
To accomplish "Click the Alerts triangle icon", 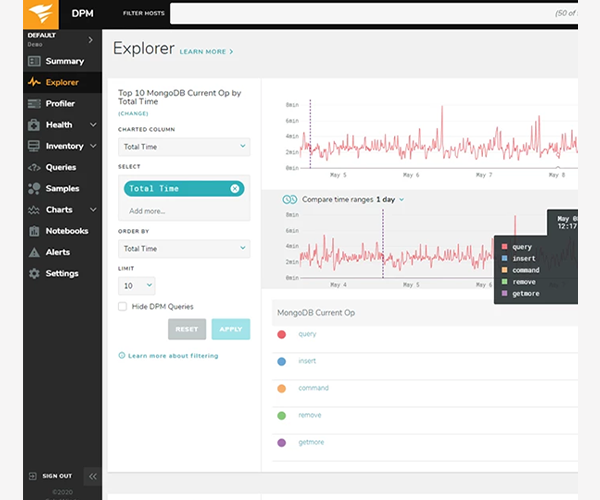I will coord(34,252).
